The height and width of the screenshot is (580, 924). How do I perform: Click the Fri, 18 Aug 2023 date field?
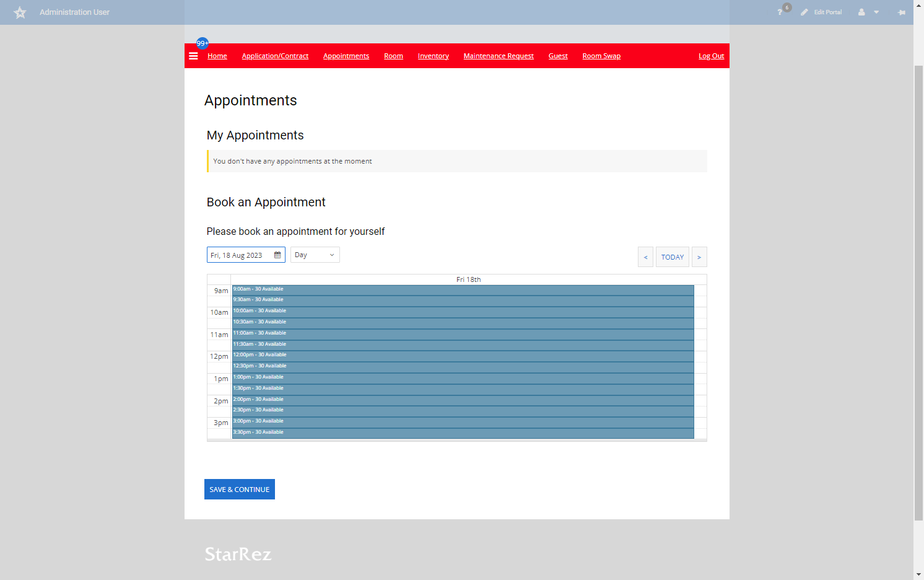(x=246, y=255)
